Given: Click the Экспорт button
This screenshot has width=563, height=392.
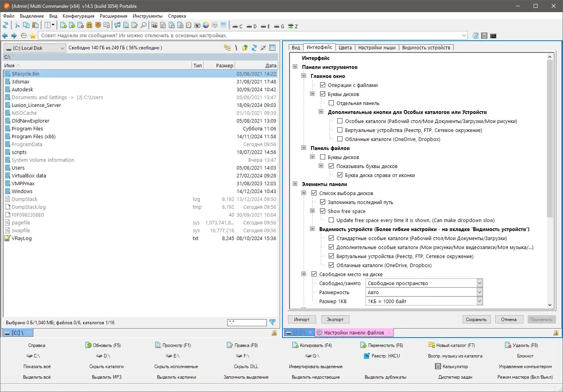Looking at the screenshot, I should click(x=335, y=320).
